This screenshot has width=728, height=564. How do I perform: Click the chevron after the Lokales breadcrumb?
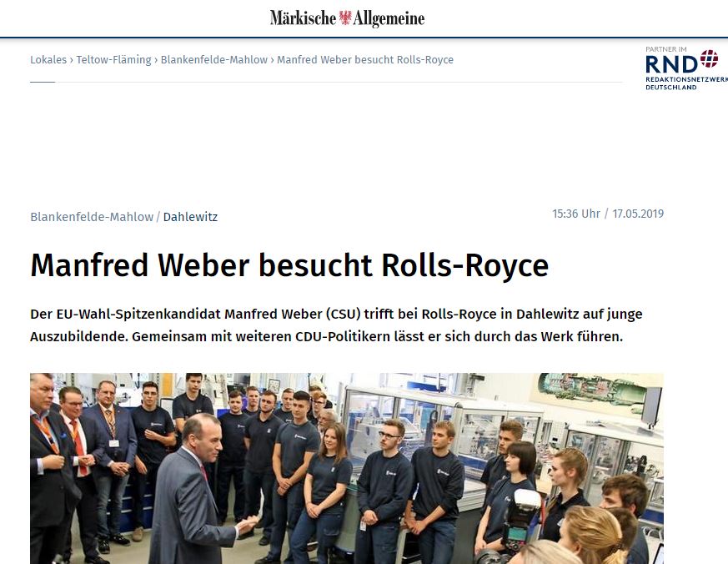(72, 60)
